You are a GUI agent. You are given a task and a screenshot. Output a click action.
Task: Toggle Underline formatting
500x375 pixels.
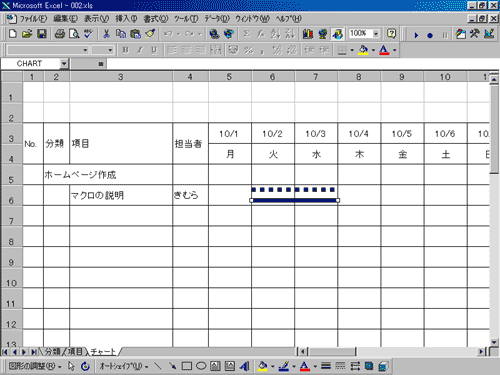tap(154, 50)
